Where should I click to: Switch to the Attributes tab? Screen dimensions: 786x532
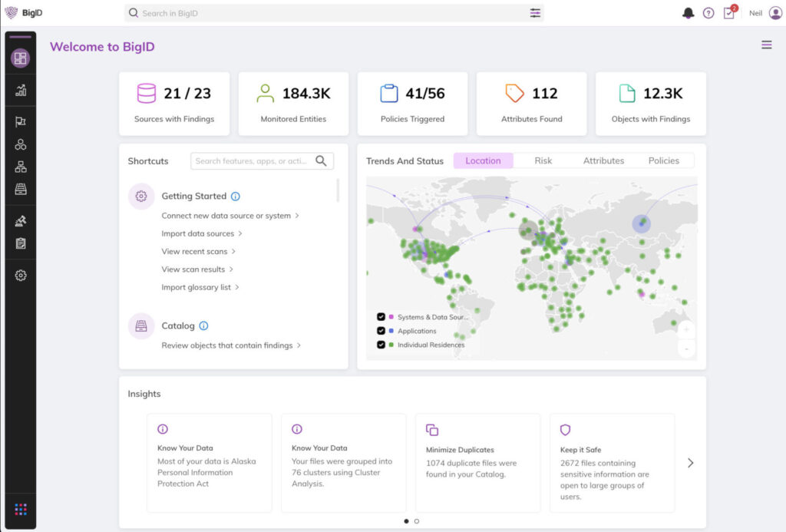click(603, 160)
